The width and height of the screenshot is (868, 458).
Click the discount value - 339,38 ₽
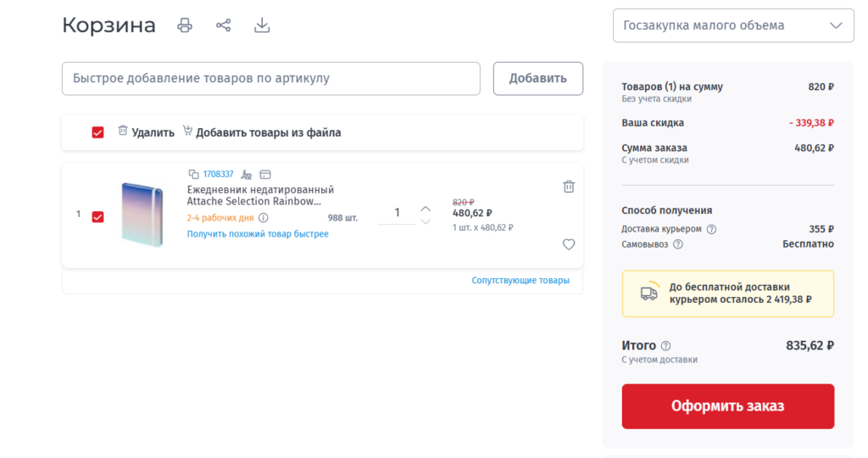[x=811, y=123]
